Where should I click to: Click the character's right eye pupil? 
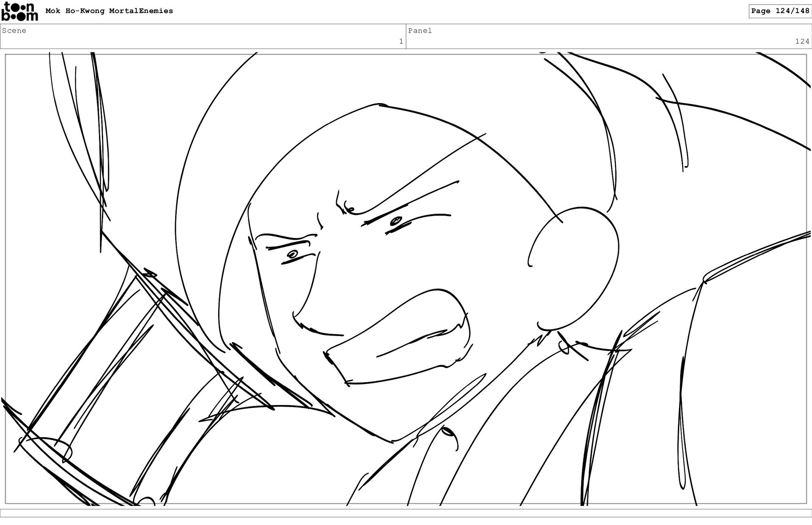coord(396,220)
